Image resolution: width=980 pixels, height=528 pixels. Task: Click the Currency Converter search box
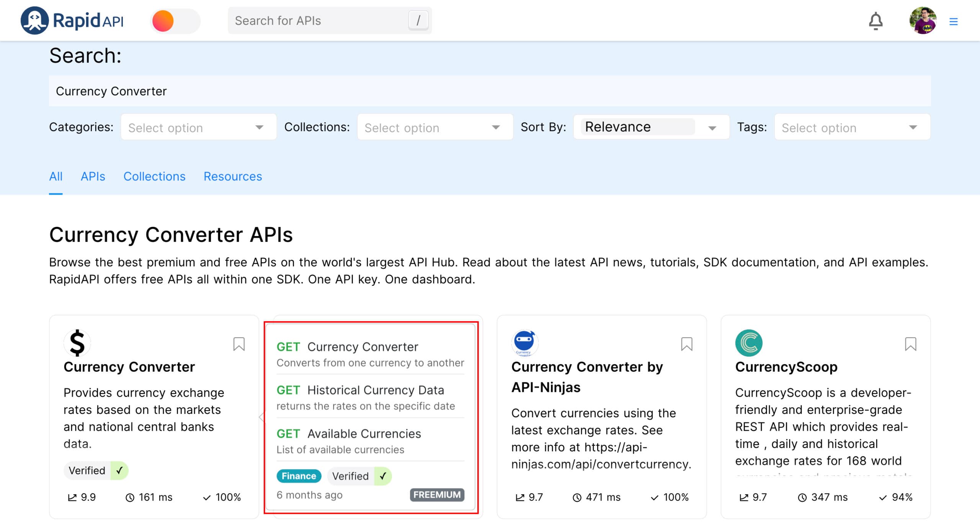click(x=490, y=91)
